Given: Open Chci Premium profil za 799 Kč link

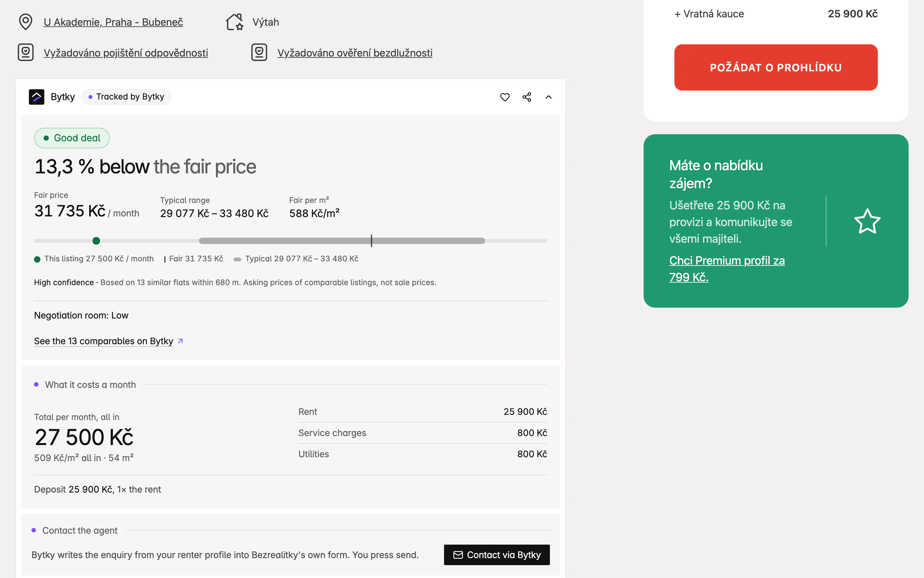Looking at the screenshot, I should (727, 269).
